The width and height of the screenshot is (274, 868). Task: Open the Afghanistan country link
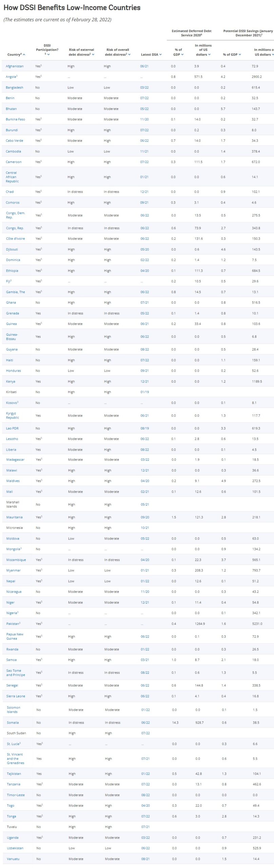[x=15, y=66]
